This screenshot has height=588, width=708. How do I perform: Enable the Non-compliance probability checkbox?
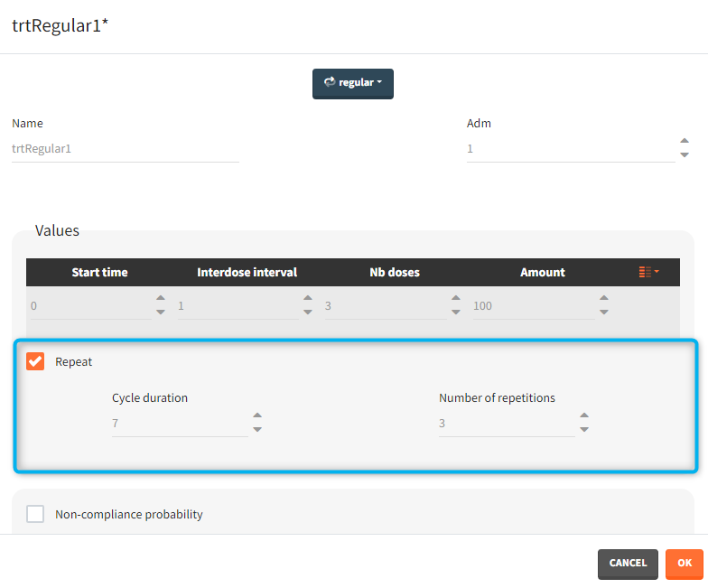35,514
